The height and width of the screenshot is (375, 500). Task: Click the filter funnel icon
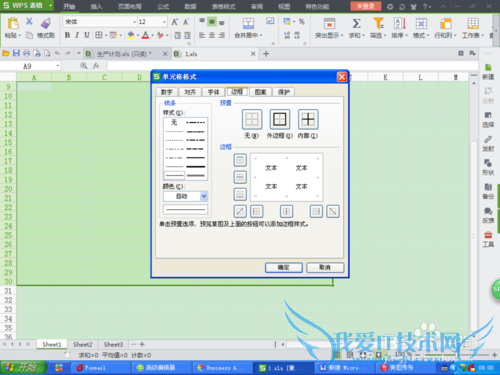[378, 23]
